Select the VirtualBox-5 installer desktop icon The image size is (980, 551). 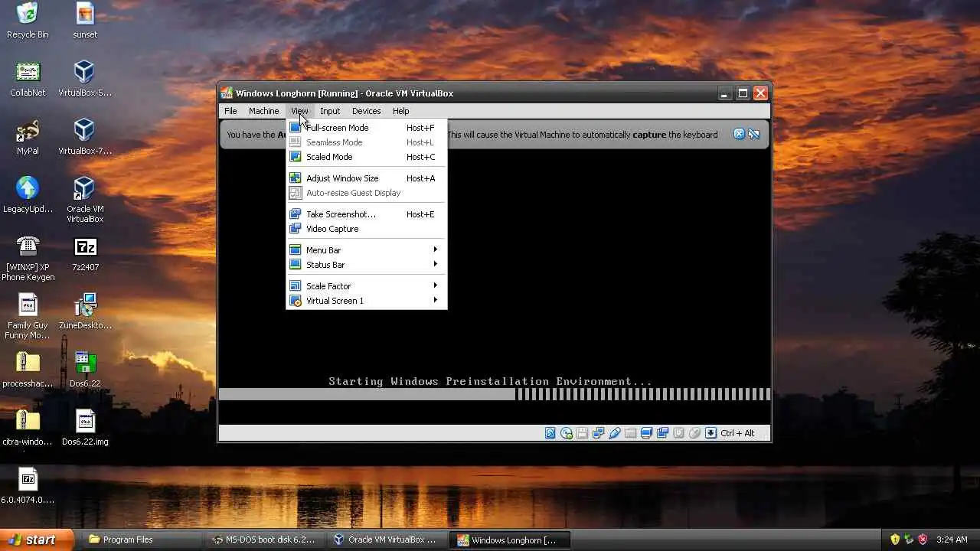coord(85,79)
